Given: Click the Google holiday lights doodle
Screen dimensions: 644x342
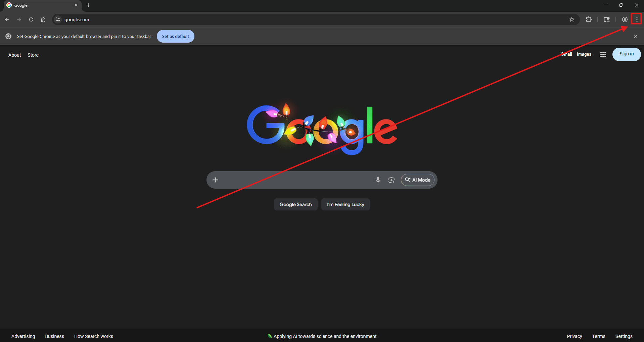Looking at the screenshot, I should pyautogui.click(x=322, y=129).
